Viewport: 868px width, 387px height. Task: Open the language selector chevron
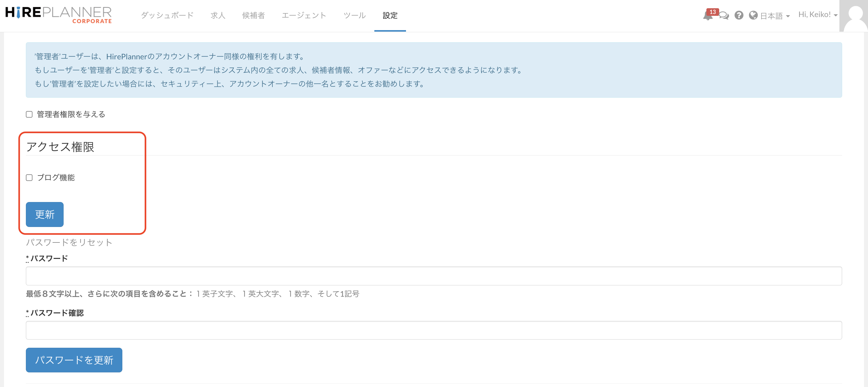[x=788, y=16]
